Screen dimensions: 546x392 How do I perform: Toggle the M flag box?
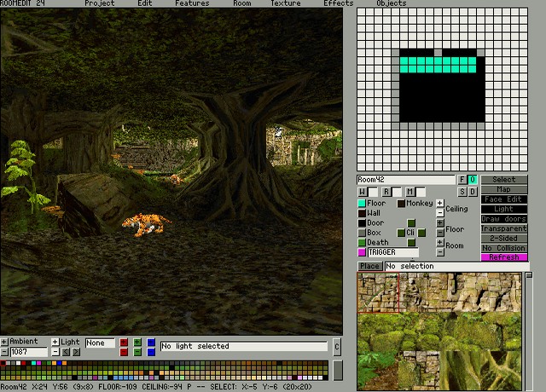tap(410, 192)
